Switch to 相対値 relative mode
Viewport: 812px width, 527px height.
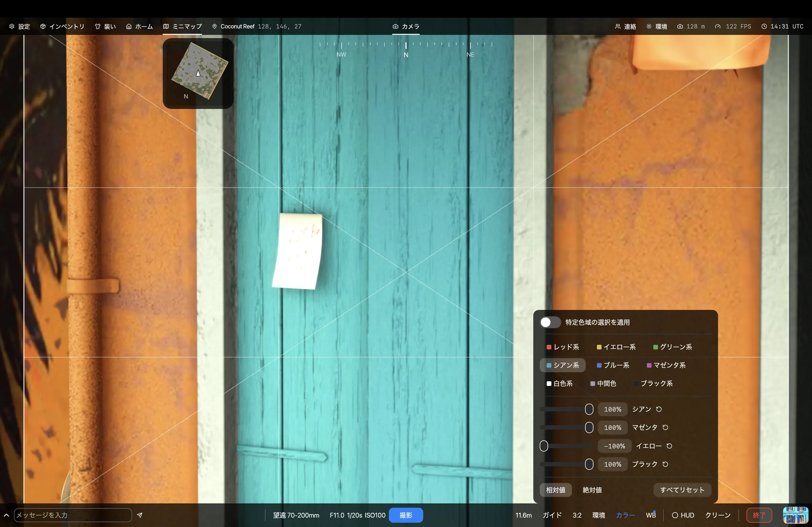click(x=556, y=490)
